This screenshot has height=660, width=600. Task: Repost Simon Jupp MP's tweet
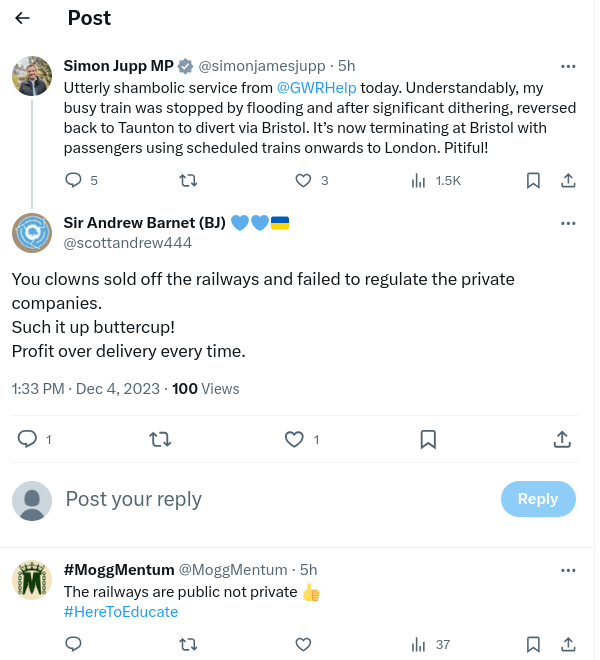(x=187, y=181)
